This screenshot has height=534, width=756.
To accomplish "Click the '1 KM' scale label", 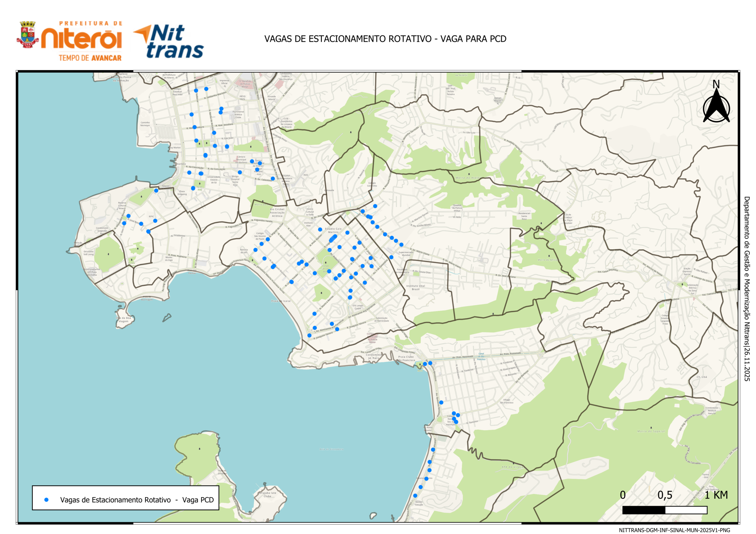I will [716, 495].
